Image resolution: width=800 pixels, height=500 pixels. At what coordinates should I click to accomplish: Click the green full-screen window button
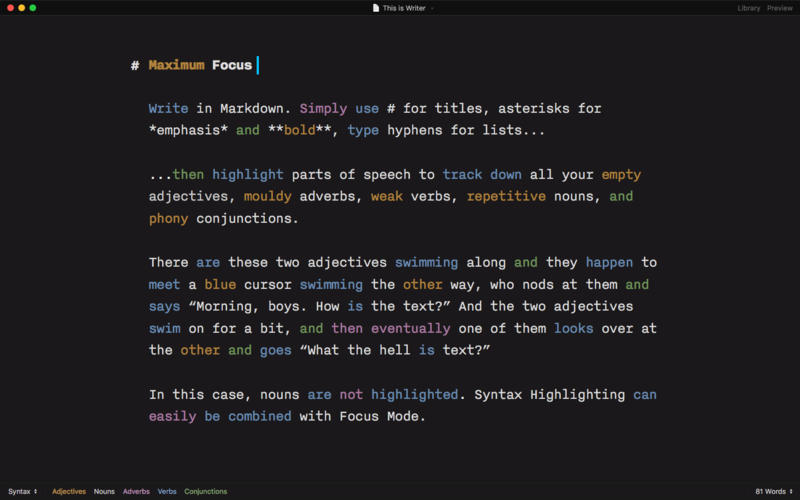coord(33,8)
